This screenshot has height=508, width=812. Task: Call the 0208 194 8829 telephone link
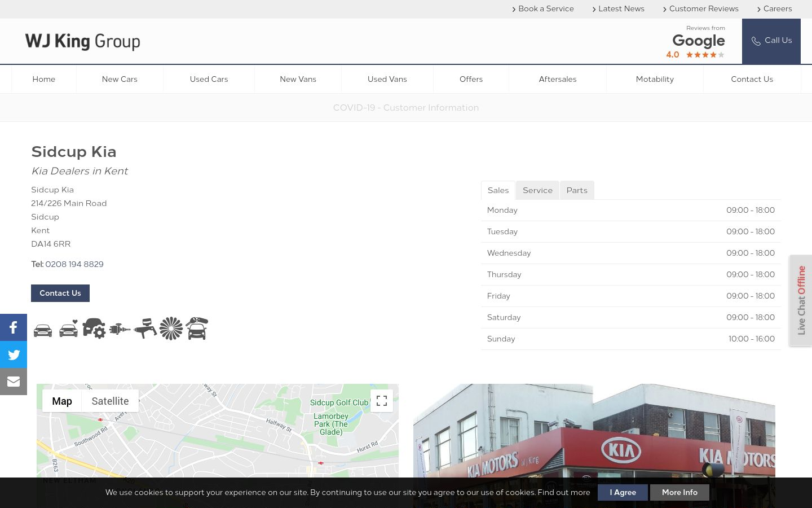pos(74,264)
